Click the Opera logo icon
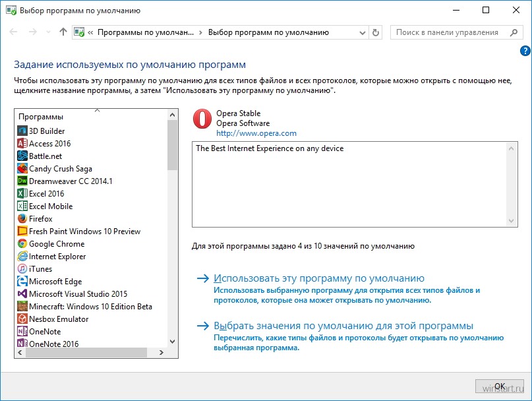Screen dimensions: 532x401 tap(202, 119)
